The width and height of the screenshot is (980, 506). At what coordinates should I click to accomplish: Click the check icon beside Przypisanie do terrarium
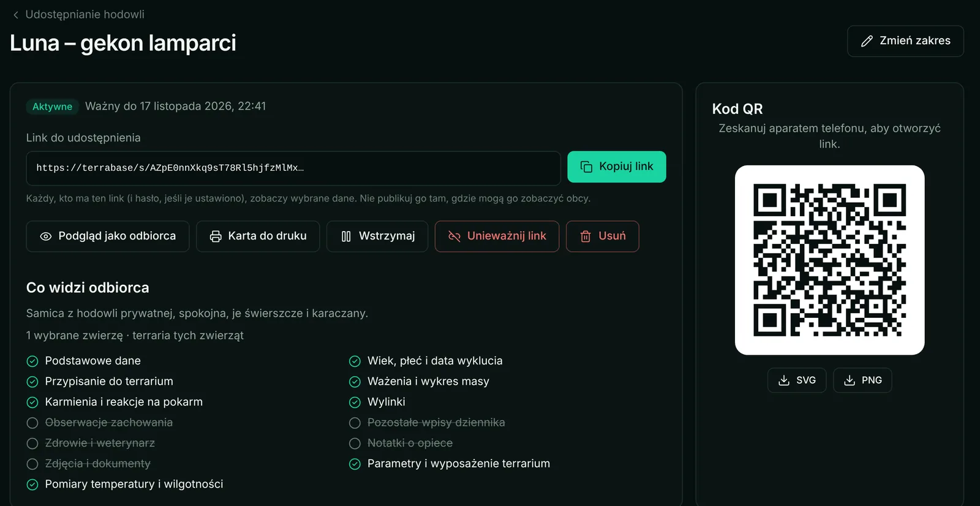pyautogui.click(x=32, y=382)
